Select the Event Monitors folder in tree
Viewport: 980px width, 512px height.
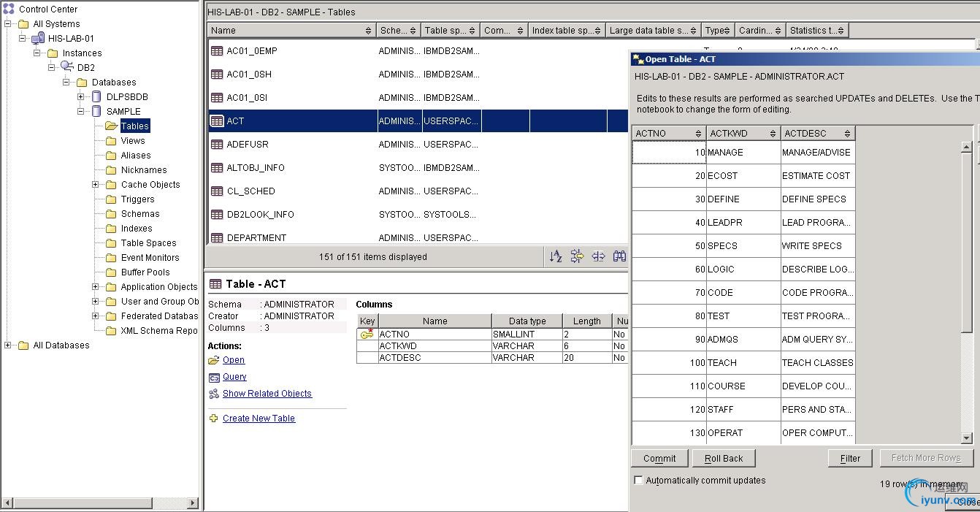click(x=150, y=257)
